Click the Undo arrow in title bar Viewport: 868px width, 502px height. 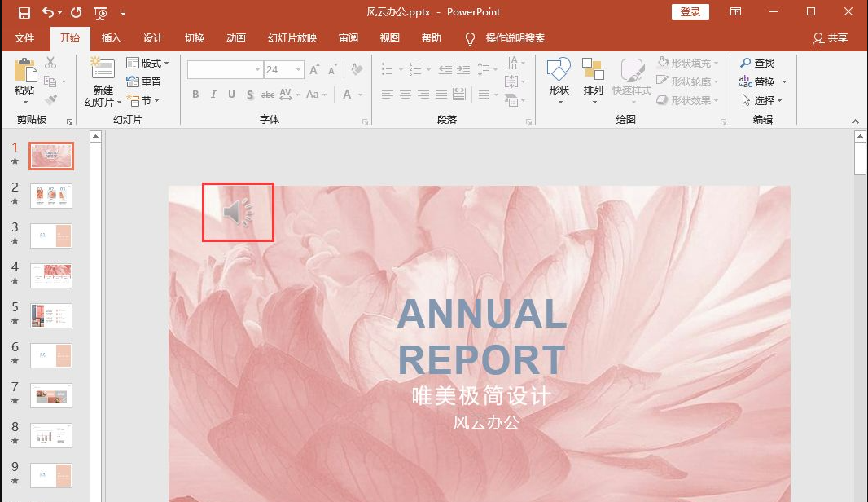coord(48,12)
